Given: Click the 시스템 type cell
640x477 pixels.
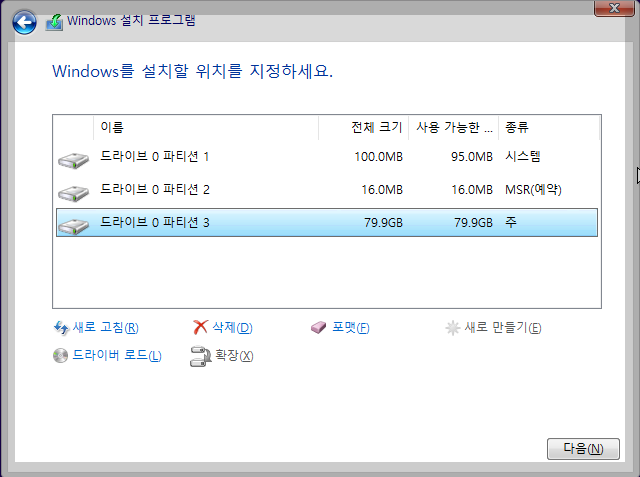Looking at the screenshot, I should 523,156.
